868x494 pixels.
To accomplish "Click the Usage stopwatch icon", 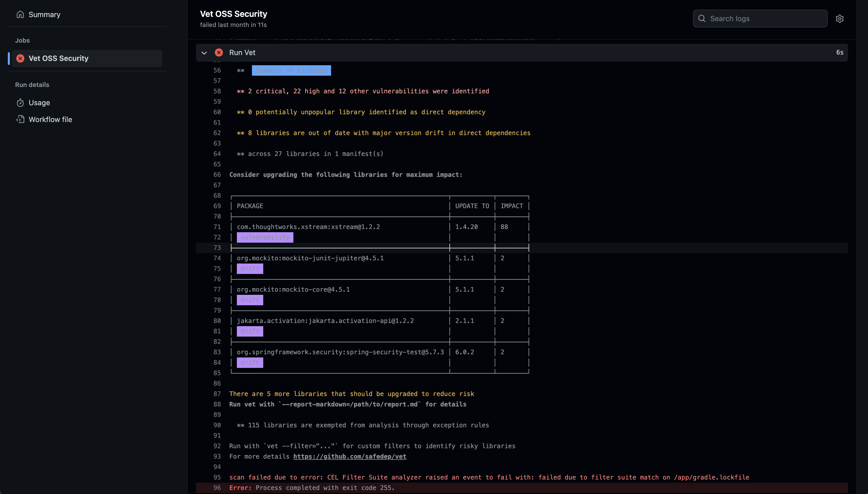I will (x=20, y=102).
